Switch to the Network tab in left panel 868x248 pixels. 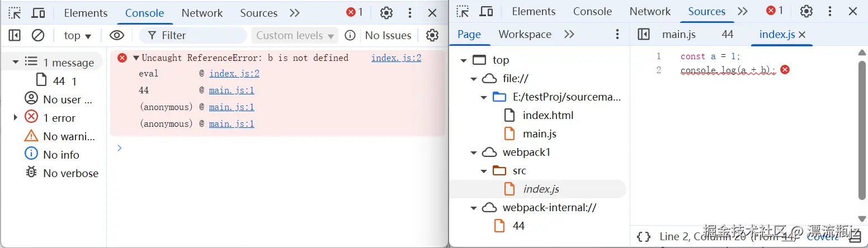(202, 13)
